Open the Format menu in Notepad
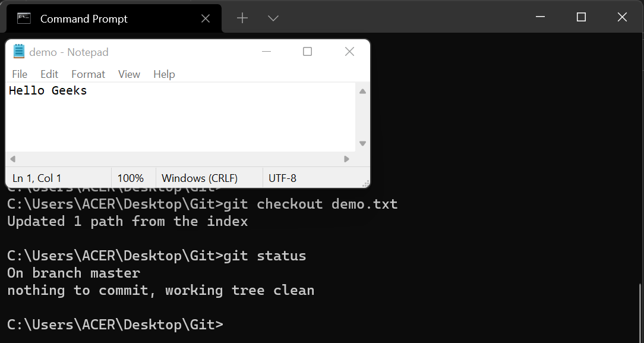This screenshot has height=343, width=644. 89,74
